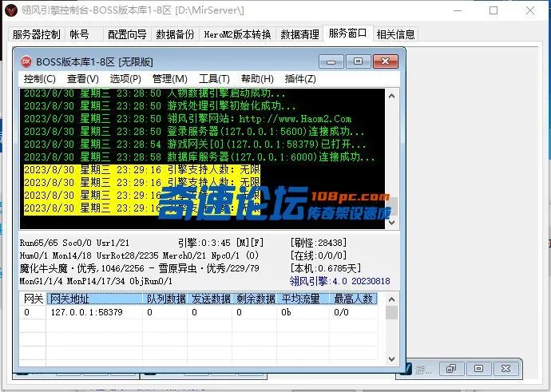The height and width of the screenshot is (392, 551).
Task: Click the [刷怪:28438] status text
Action: [x=319, y=243]
